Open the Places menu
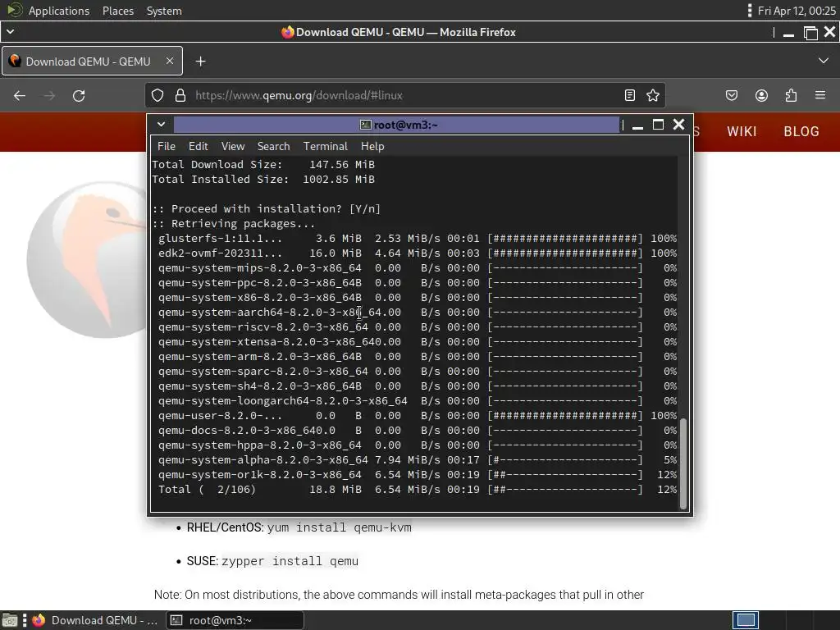840x630 pixels. [118, 11]
